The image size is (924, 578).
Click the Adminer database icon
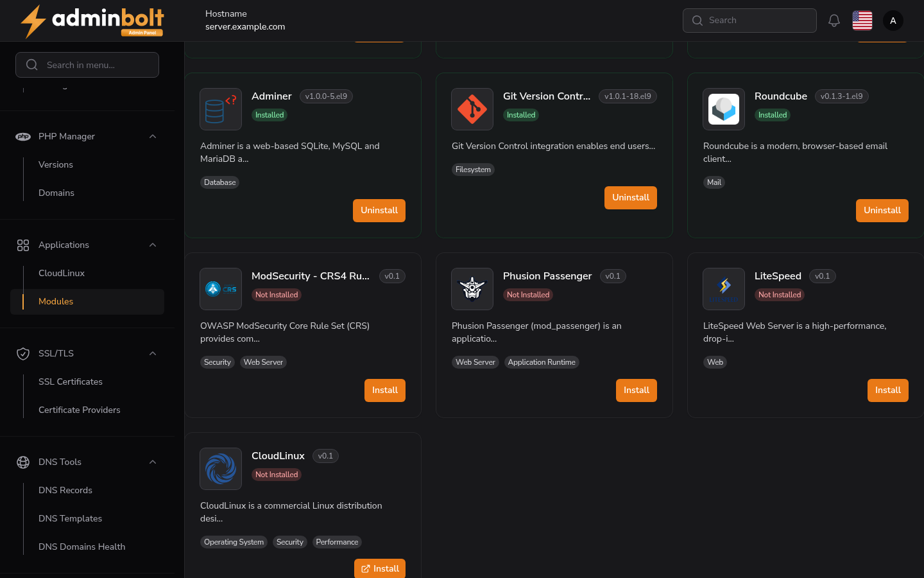click(221, 109)
